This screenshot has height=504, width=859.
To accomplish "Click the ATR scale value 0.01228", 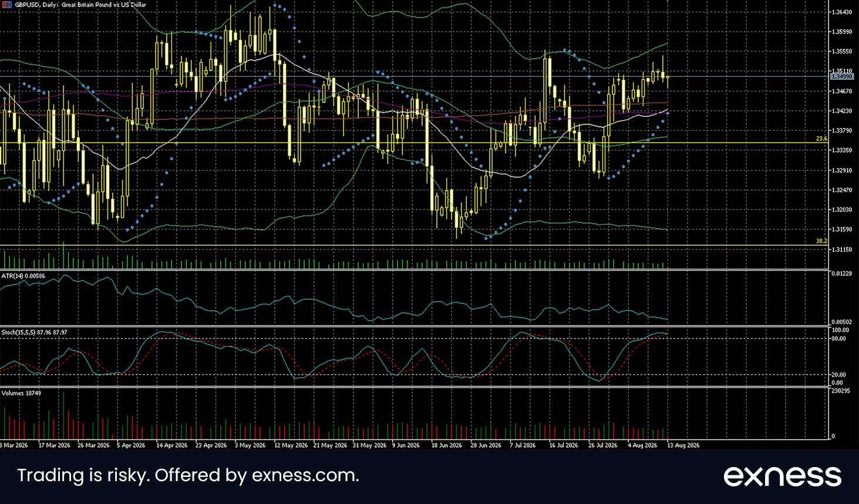I will coord(841,273).
